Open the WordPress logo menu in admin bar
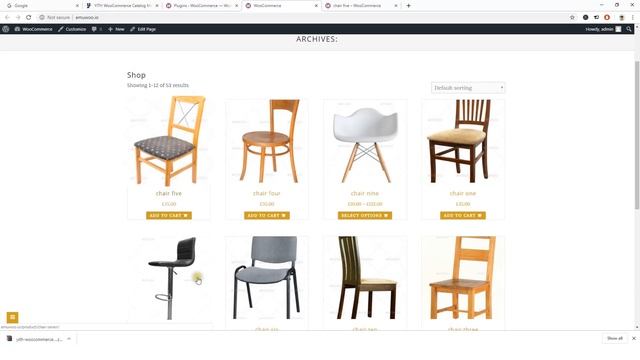Viewport: 640px width, 360px height. (6, 29)
